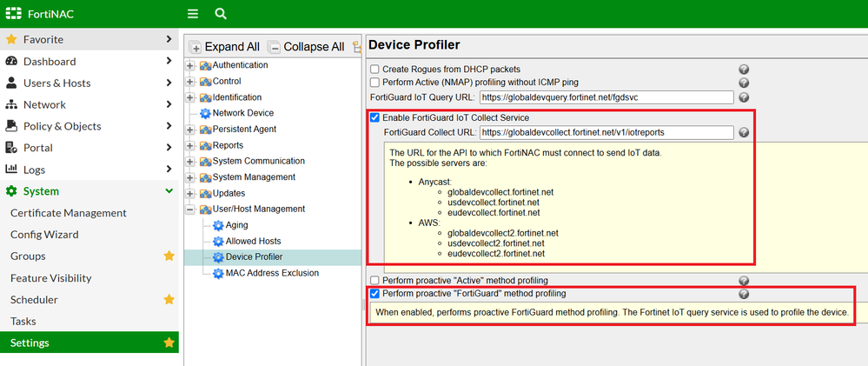Click the search magnifier icon
Image resolution: width=868 pixels, height=366 pixels.
[221, 14]
